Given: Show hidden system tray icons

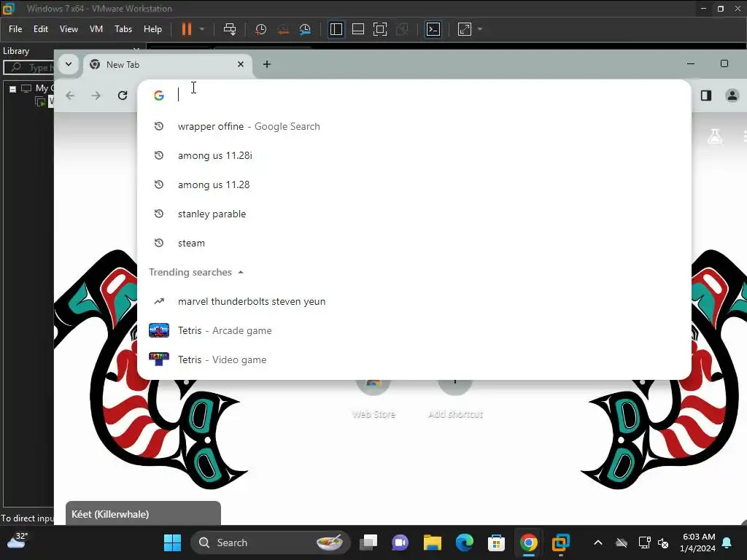Looking at the screenshot, I should [x=598, y=542].
